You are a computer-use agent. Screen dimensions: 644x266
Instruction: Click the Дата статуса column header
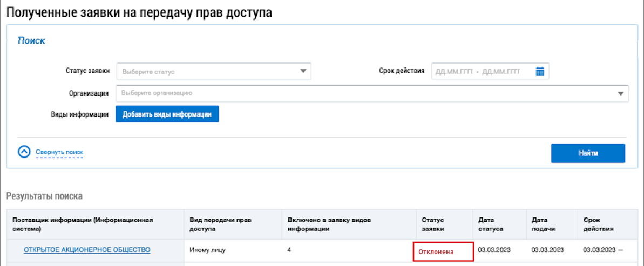(491, 224)
